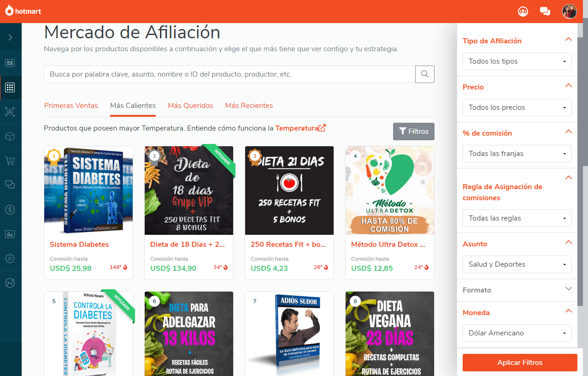Screen dimensions: 588x376
Task: Collapse the Precio section chevron
Action: [568, 85]
